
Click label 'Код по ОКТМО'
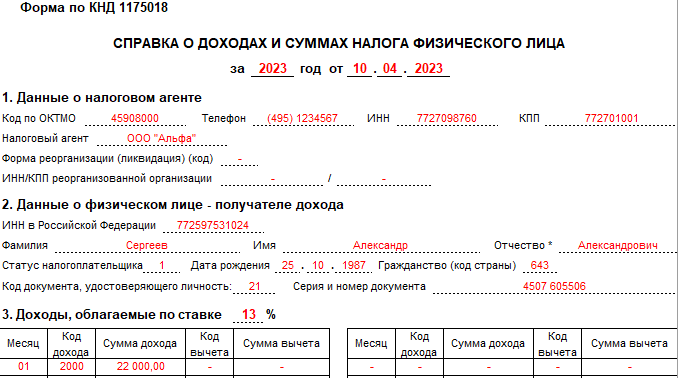[39, 118]
